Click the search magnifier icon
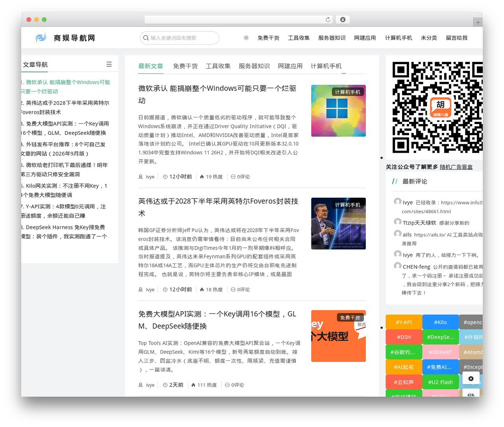The image size is (504, 427). point(146,38)
